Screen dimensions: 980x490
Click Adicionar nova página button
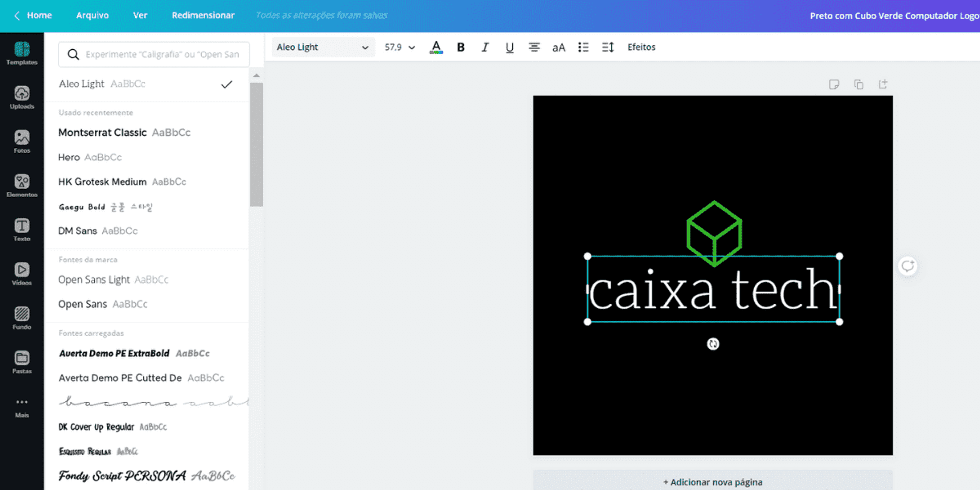(x=713, y=482)
